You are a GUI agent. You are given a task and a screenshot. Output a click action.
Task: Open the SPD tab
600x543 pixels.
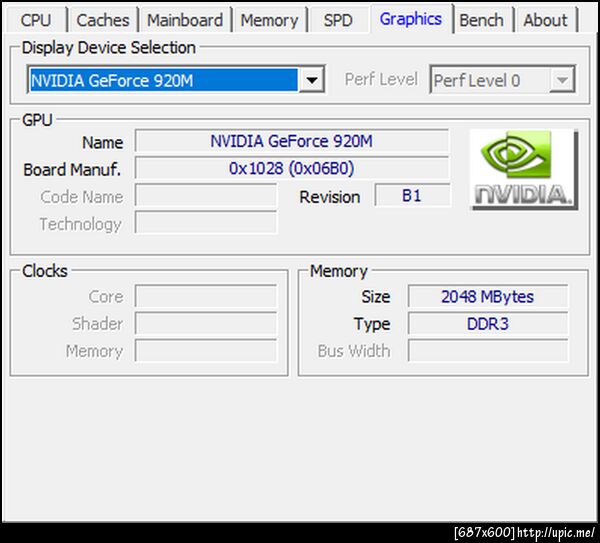tap(338, 20)
